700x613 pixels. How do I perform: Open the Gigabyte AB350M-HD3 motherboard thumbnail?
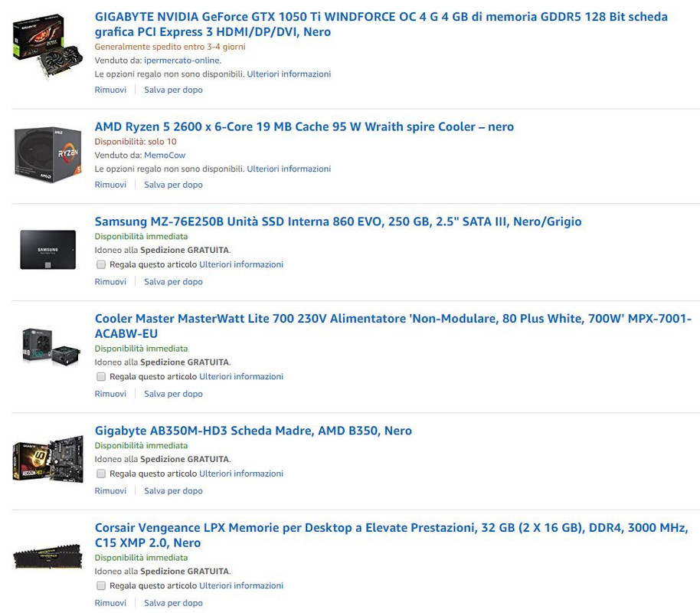pos(47,459)
